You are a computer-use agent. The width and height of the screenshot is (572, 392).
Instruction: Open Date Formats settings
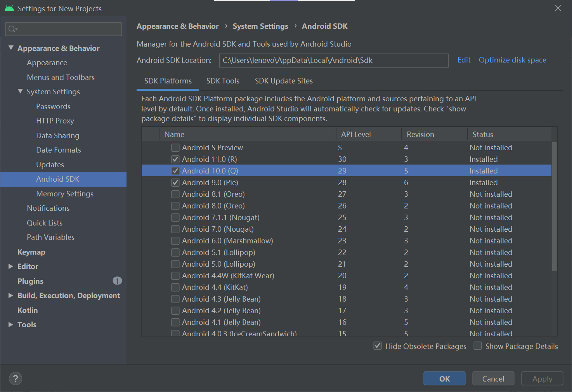pos(59,150)
